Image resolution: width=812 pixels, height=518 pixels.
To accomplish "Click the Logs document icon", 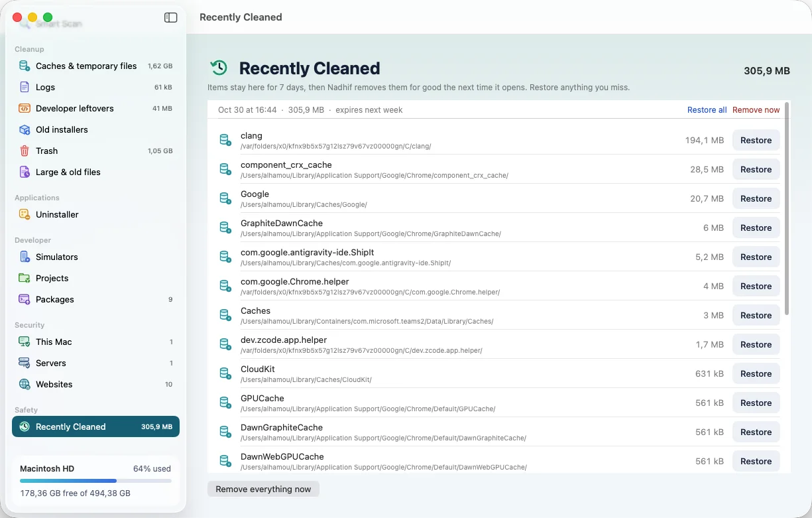I will 25,87.
